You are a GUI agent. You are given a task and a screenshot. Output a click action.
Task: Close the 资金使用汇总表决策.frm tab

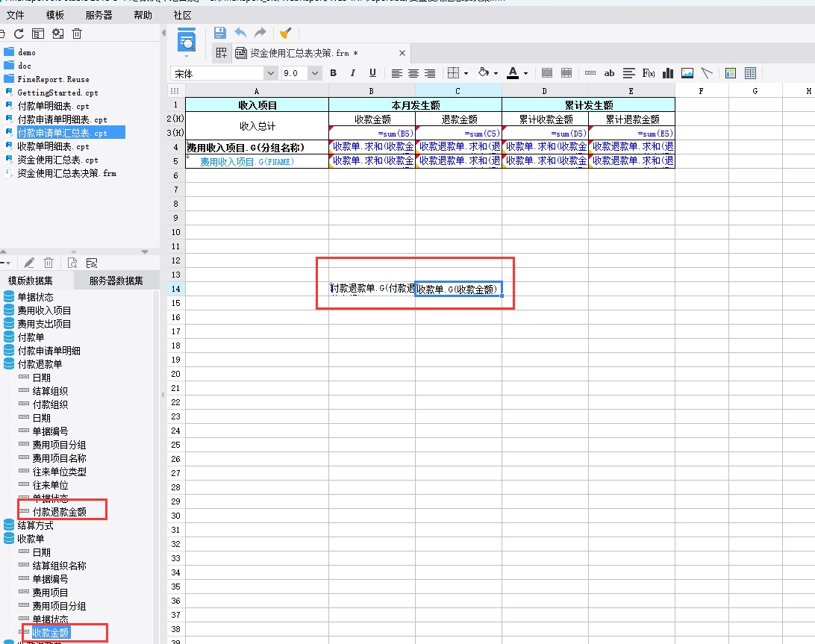click(402, 53)
